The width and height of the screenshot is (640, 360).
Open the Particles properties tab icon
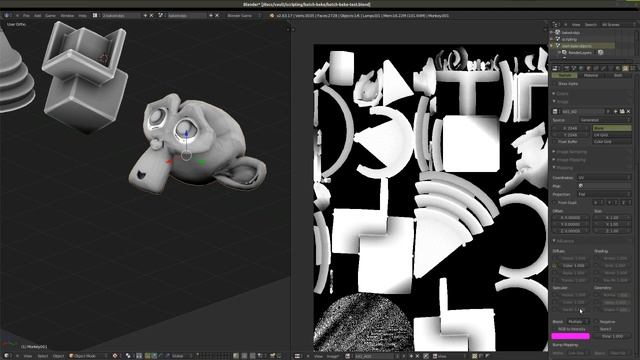pyautogui.click(x=633, y=68)
